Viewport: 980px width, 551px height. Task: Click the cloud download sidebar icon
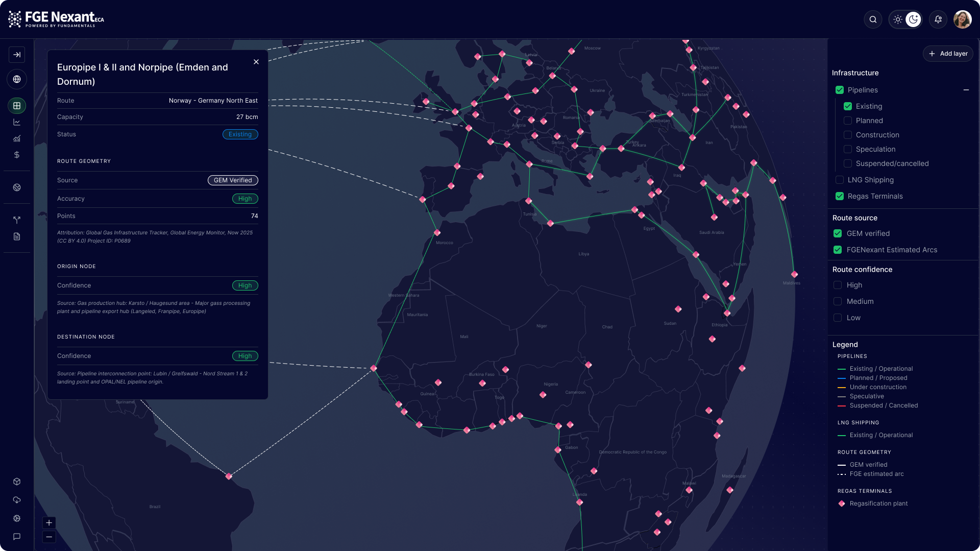[17, 500]
